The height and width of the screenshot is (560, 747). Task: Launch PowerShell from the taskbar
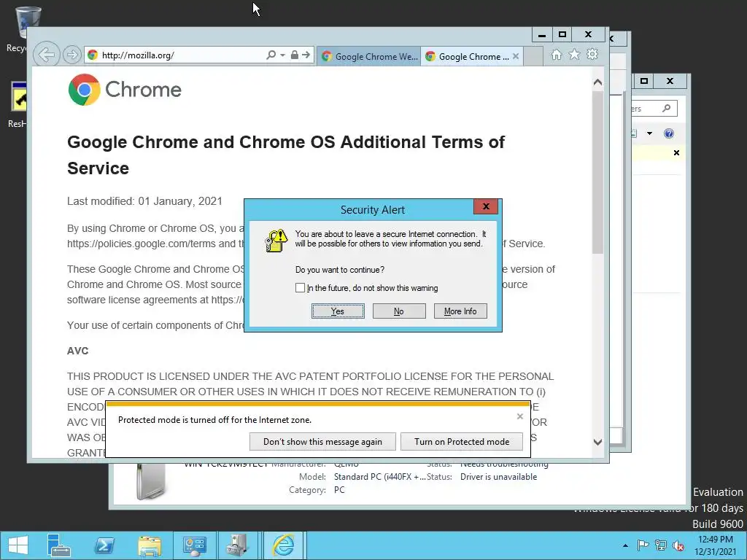click(104, 545)
